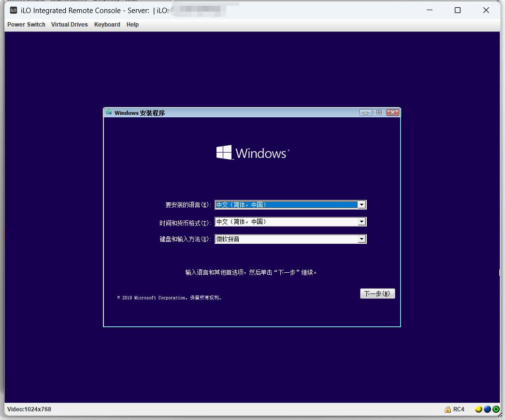Image resolution: width=505 pixels, height=420 pixels.
Task: Open the Keyboard menu
Action: [x=107, y=25]
